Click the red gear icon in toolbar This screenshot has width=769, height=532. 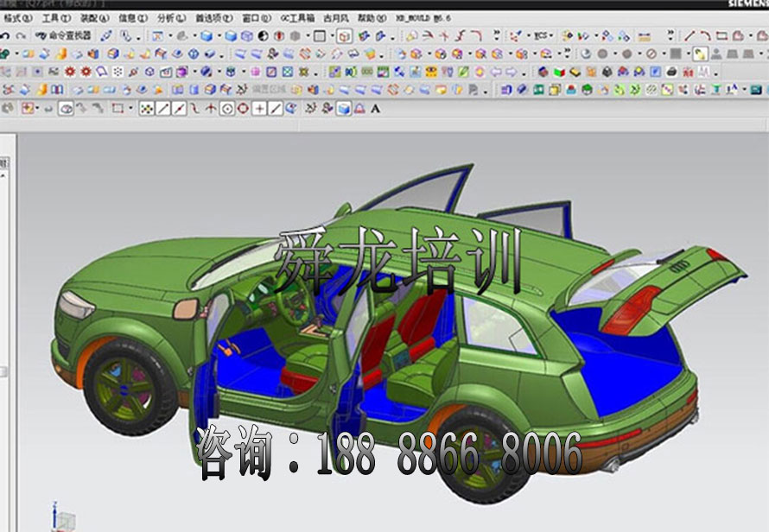click(70, 72)
